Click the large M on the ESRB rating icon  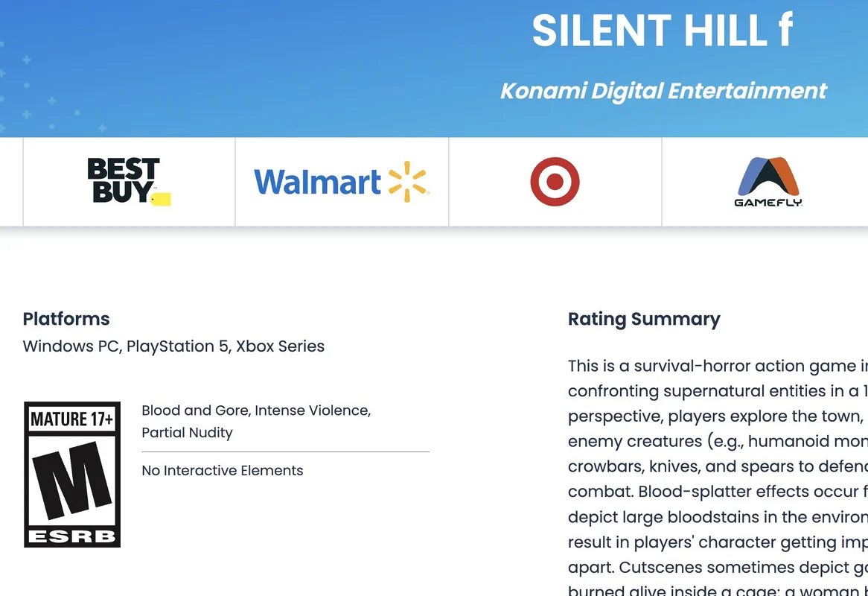click(x=72, y=481)
